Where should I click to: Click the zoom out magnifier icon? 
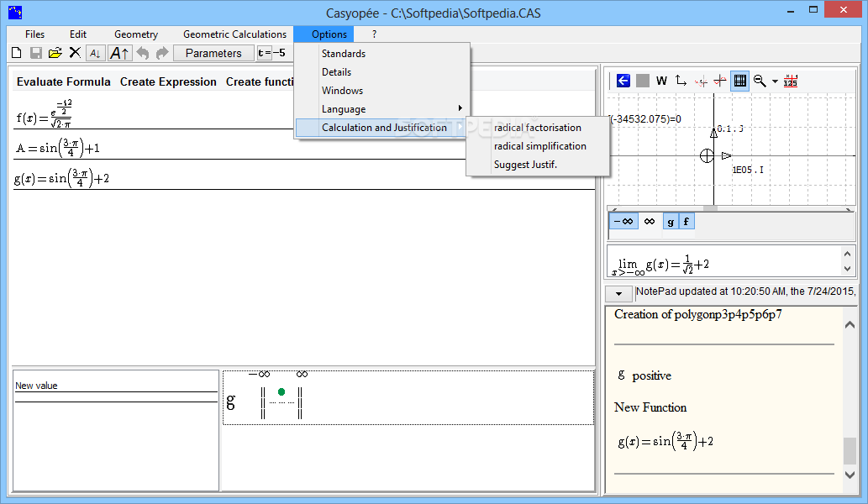[x=760, y=81]
